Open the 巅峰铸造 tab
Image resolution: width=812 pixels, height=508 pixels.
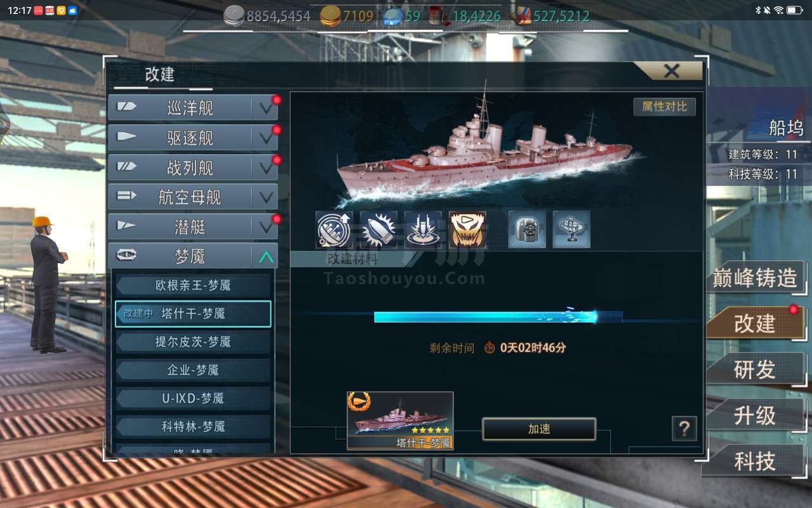pos(755,278)
